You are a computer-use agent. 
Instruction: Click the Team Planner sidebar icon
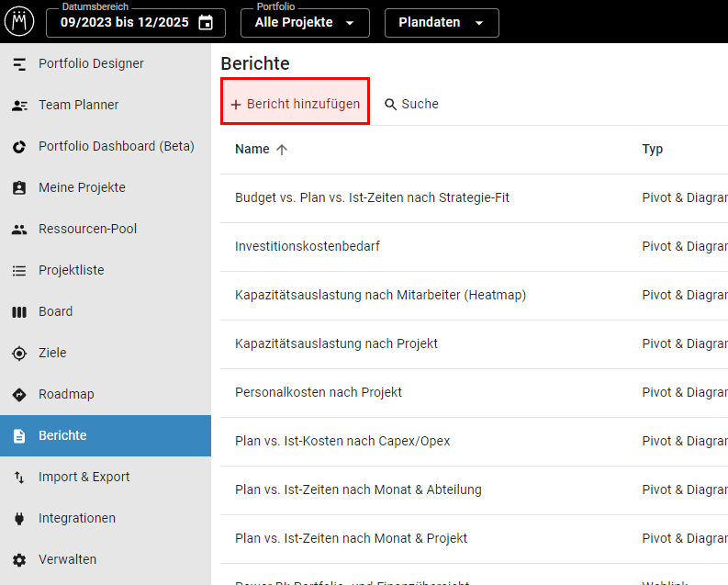(19, 106)
